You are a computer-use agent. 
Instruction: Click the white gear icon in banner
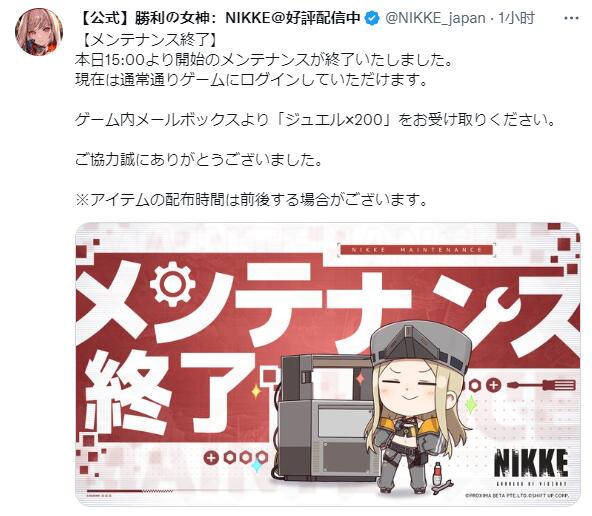(x=173, y=283)
